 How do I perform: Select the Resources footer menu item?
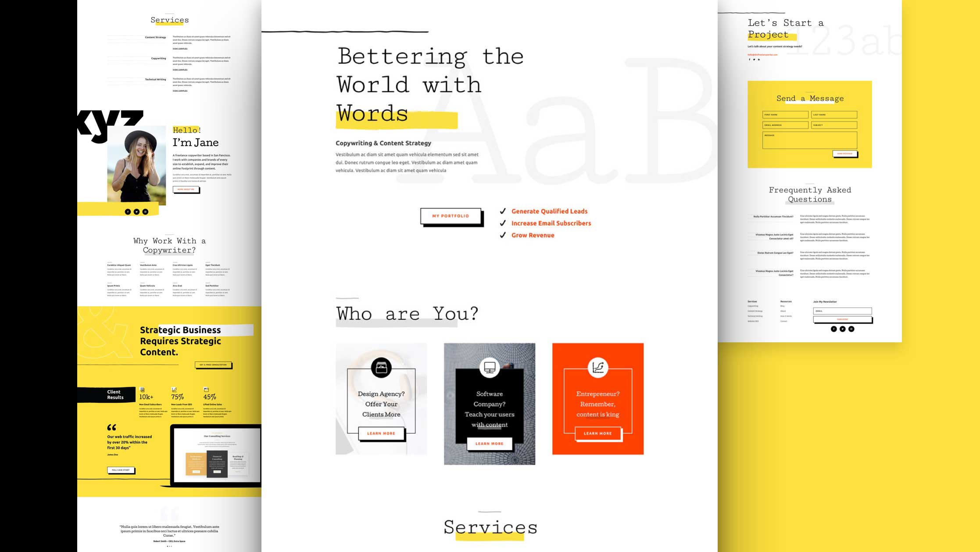pos(786,301)
